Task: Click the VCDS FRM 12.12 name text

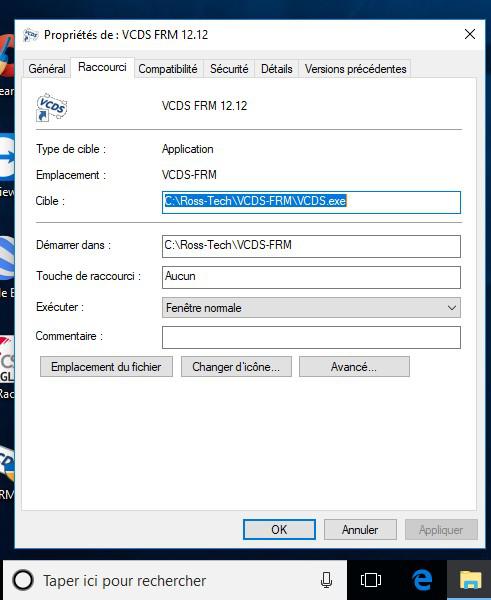Action: pos(204,106)
